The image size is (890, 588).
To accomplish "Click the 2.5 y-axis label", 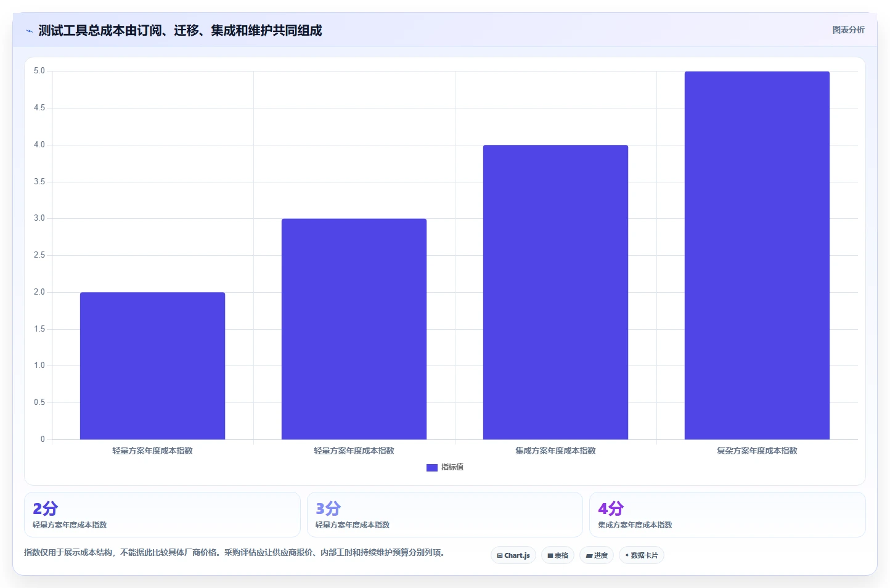I will point(39,255).
